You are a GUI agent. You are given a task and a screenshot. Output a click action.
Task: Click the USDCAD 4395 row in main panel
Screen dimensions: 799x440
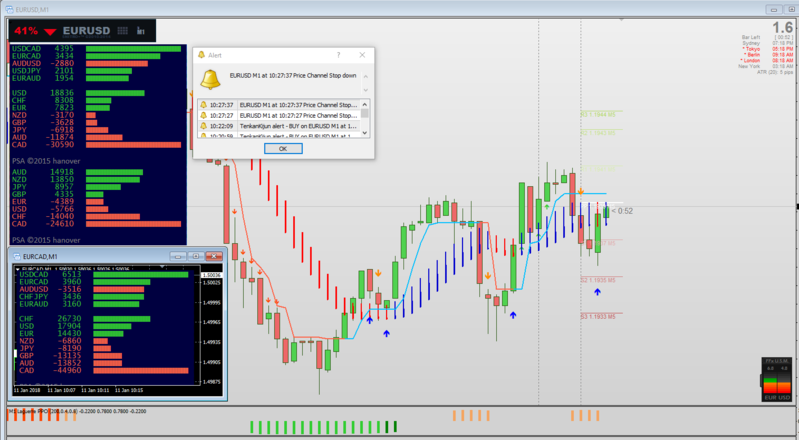[x=96, y=48]
